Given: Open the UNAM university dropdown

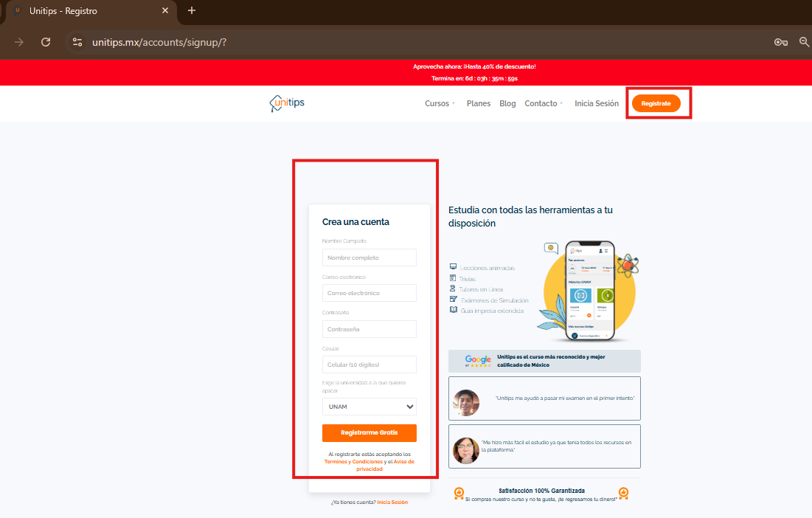Looking at the screenshot, I should click(x=369, y=407).
